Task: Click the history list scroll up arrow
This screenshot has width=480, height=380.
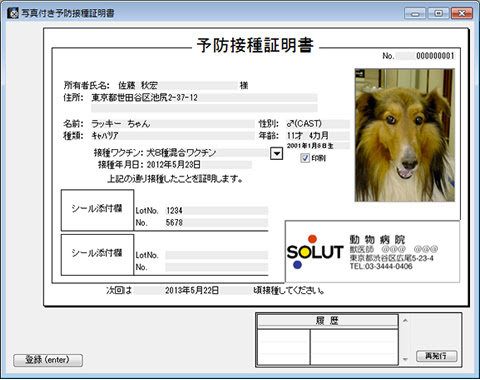Action: tap(405, 321)
